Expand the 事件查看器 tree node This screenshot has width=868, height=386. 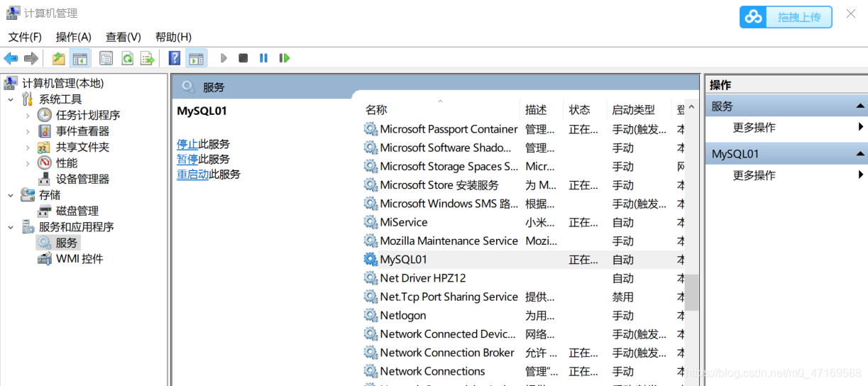point(28,131)
